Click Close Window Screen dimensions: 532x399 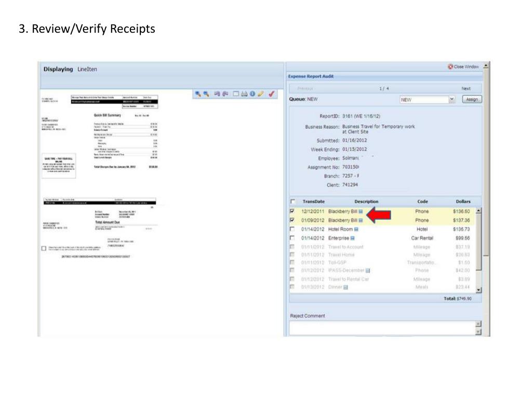pos(463,67)
